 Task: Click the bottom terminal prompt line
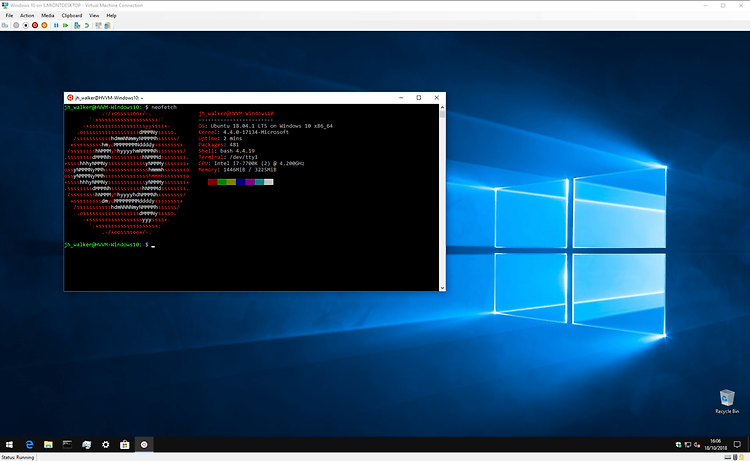point(110,245)
